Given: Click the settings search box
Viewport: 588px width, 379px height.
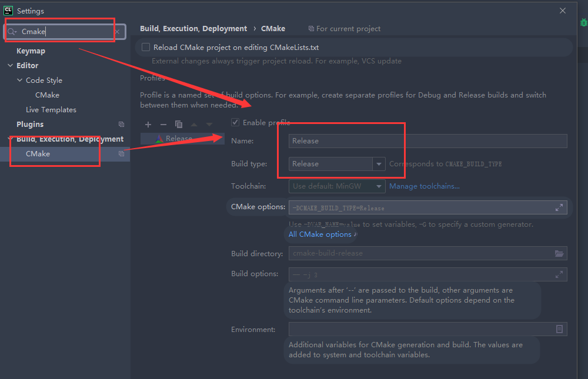Looking at the screenshot, I should coord(65,32).
